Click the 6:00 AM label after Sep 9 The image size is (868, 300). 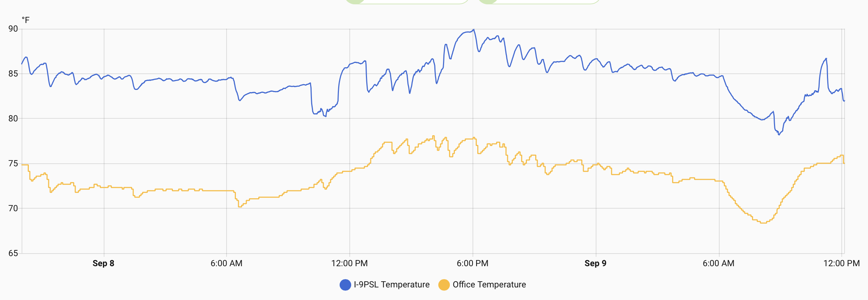pyautogui.click(x=718, y=263)
